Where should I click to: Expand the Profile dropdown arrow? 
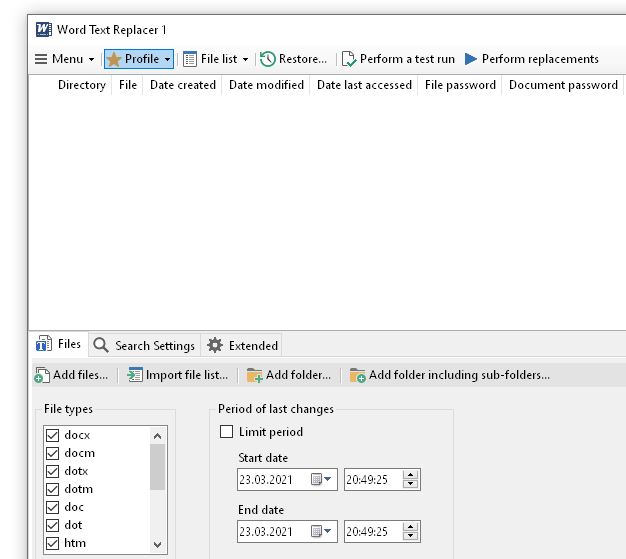[167, 59]
